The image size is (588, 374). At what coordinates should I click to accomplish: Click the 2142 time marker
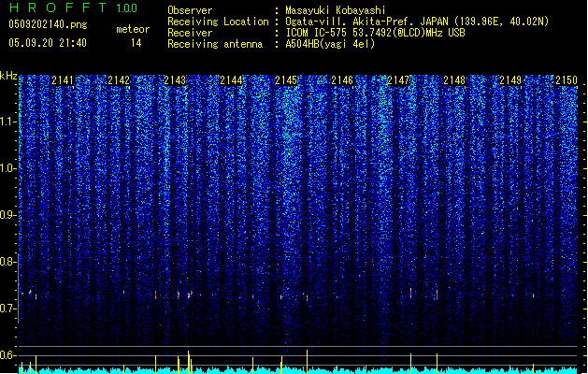coord(119,79)
